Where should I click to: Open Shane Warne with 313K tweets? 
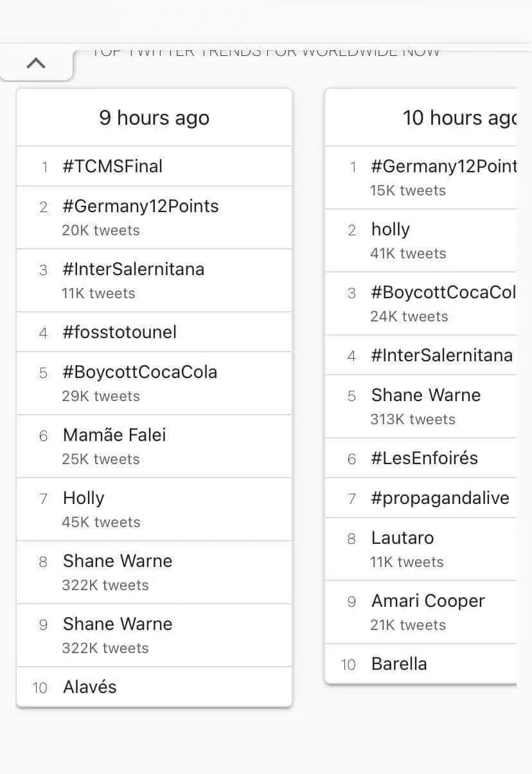pos(421,407)
